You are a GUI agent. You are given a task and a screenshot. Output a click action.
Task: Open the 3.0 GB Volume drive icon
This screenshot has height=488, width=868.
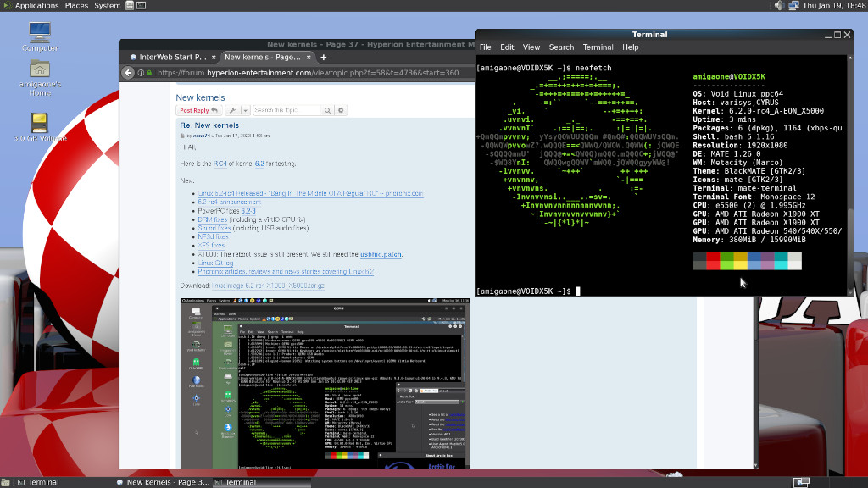pos(39,122)
